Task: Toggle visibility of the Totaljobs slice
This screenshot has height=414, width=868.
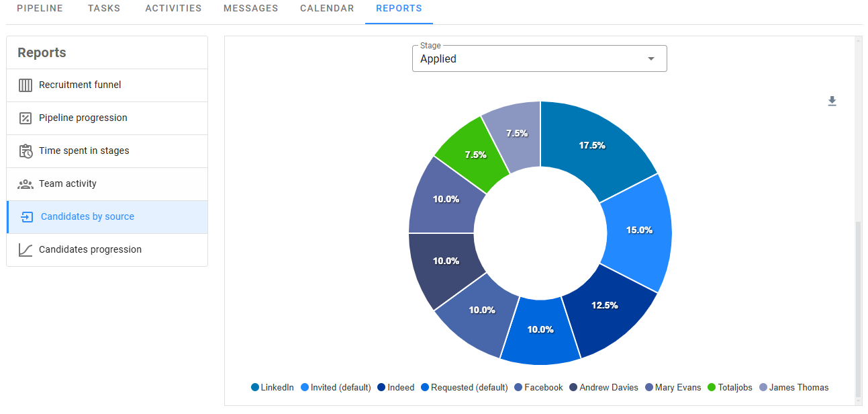Action: pos(730,387)
